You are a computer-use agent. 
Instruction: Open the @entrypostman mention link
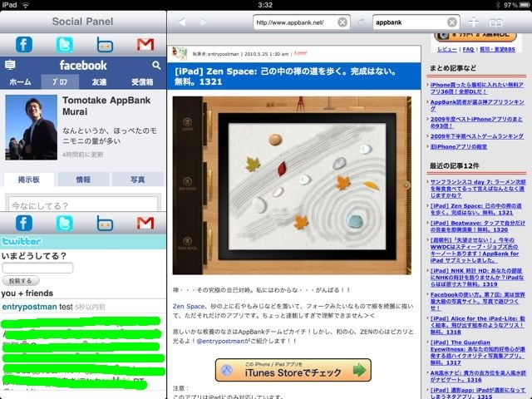coord(220,341)
